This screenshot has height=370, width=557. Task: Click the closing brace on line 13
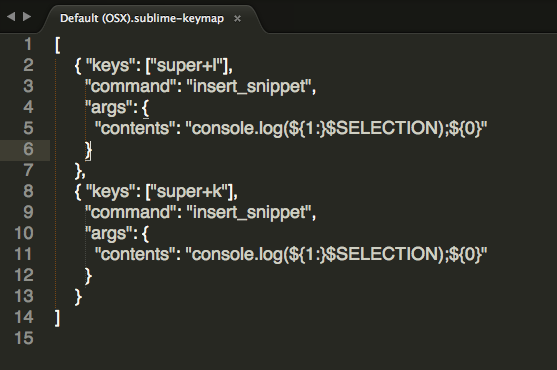pos(79,297)
